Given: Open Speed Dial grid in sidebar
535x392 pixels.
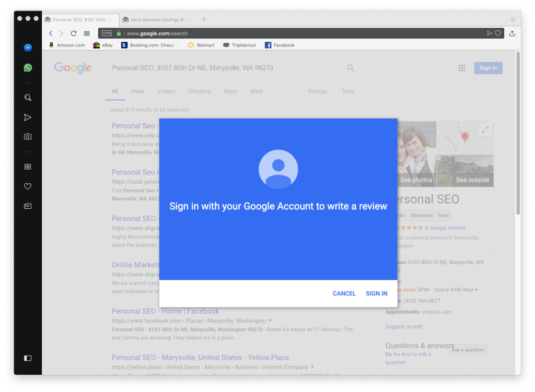Looking at the screenshot, I should [28, 167].
